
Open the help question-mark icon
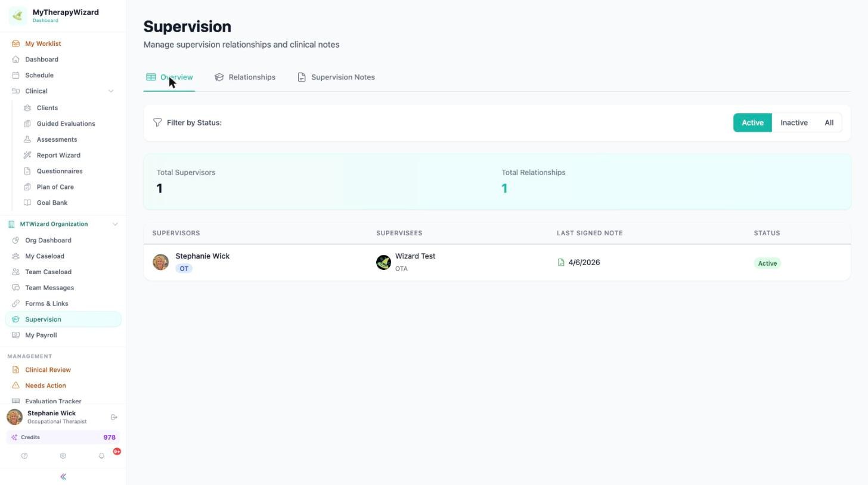click(24, 456)
